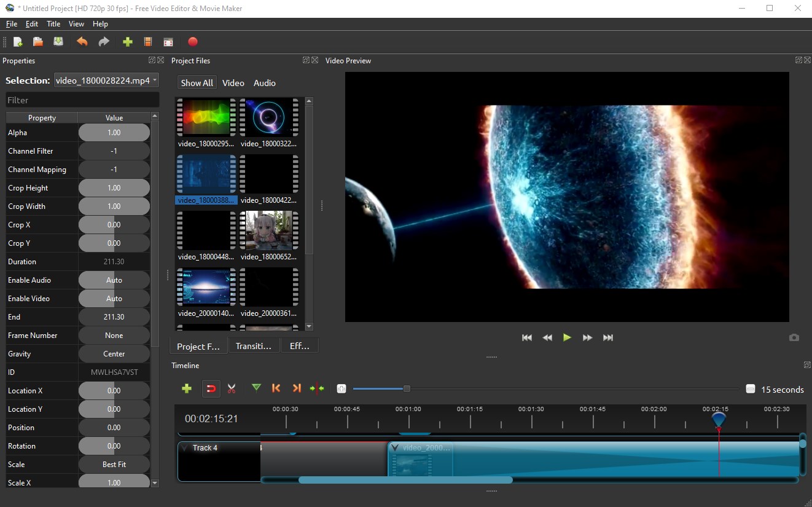Jump to Next Marker in timeline
The height and width of the screenshot is (507, 812).
click(x=297, y=388)
